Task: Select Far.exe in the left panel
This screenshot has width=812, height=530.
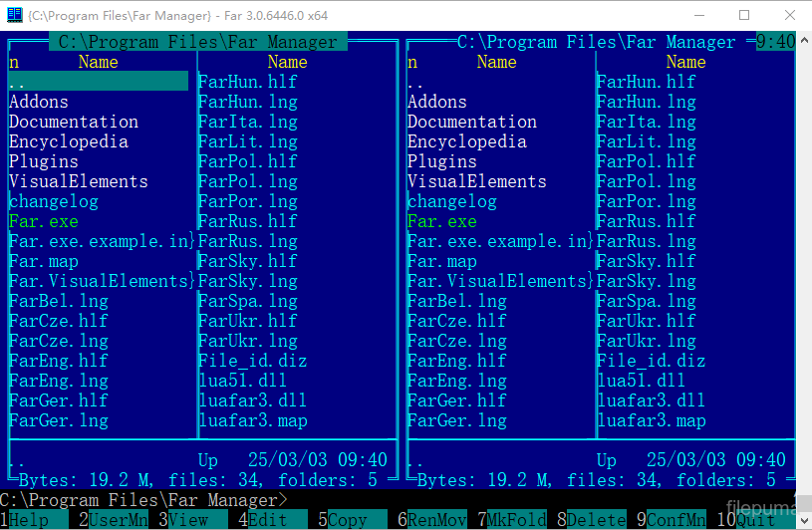Action: [43, 221]
